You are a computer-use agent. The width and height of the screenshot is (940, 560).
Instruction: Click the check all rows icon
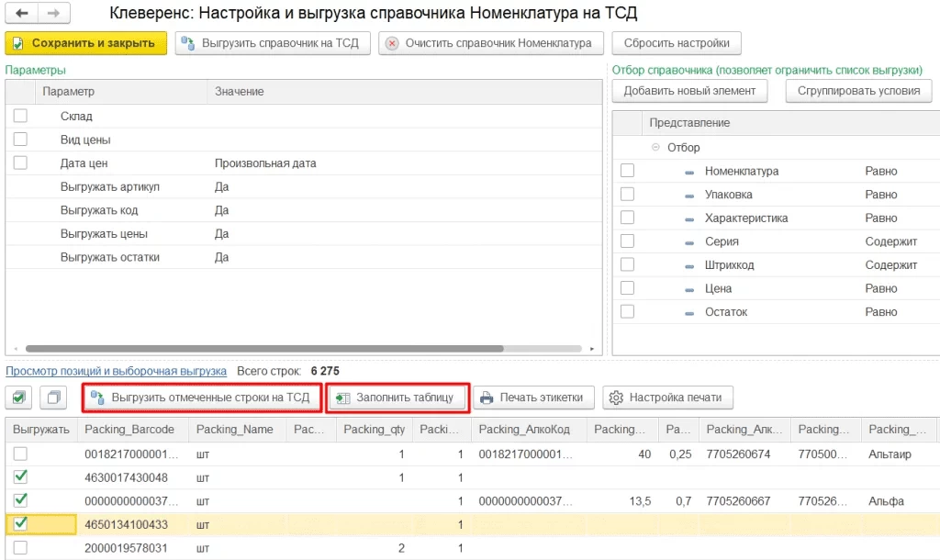[x=20, y=398]
